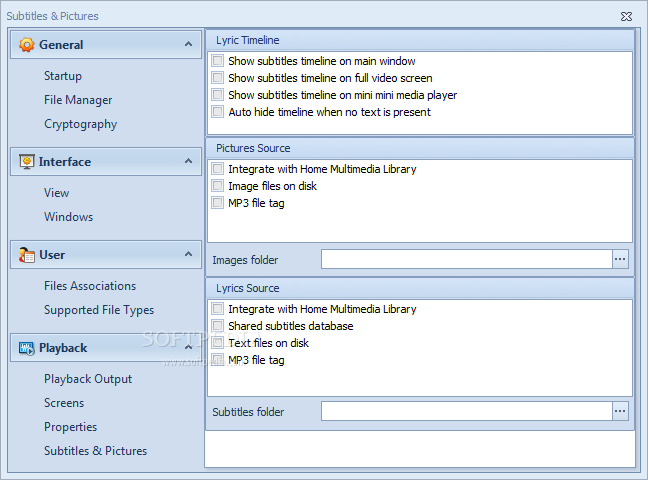Image resolution: width=648 pixels, height=480 pixels.
Task: Select Subtitles & Pictures in sidebar
Action: (95, 451)
